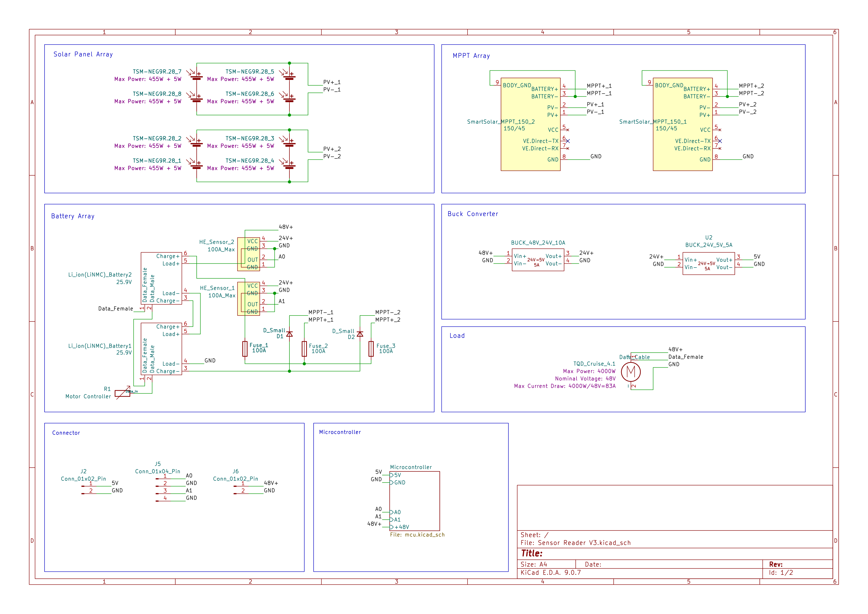Select the motor symbol in the Load section

(631, 372)
